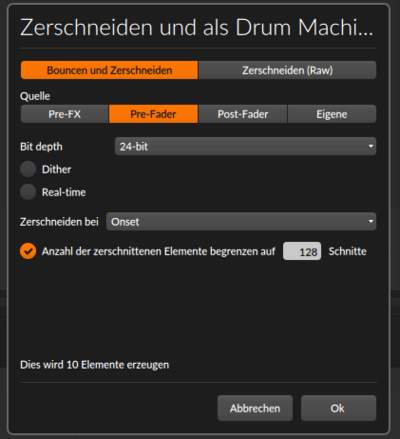This screenshot has height=439, width=400.
Task: Enable the Real-time option
Action: coord(28,192)
